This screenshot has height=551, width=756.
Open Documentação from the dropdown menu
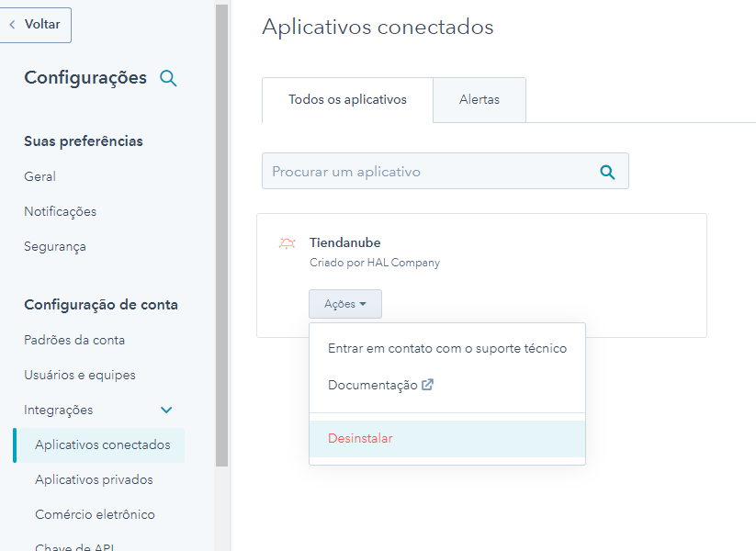[372, 386]
